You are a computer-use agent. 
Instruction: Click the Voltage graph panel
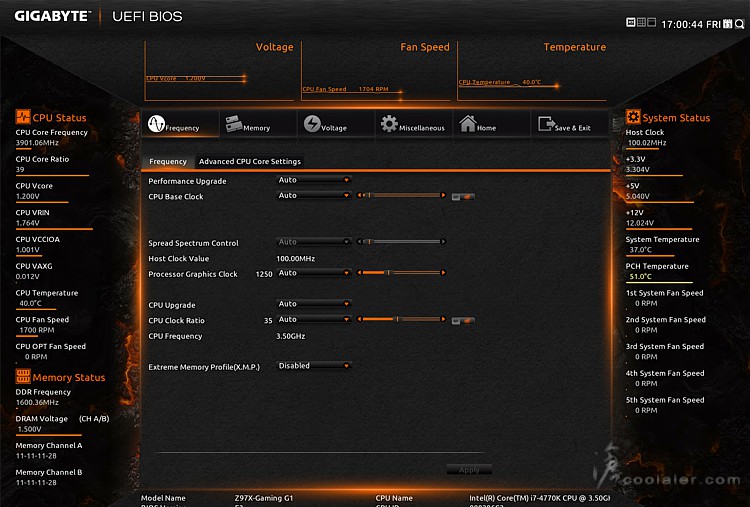coord(220,71)
